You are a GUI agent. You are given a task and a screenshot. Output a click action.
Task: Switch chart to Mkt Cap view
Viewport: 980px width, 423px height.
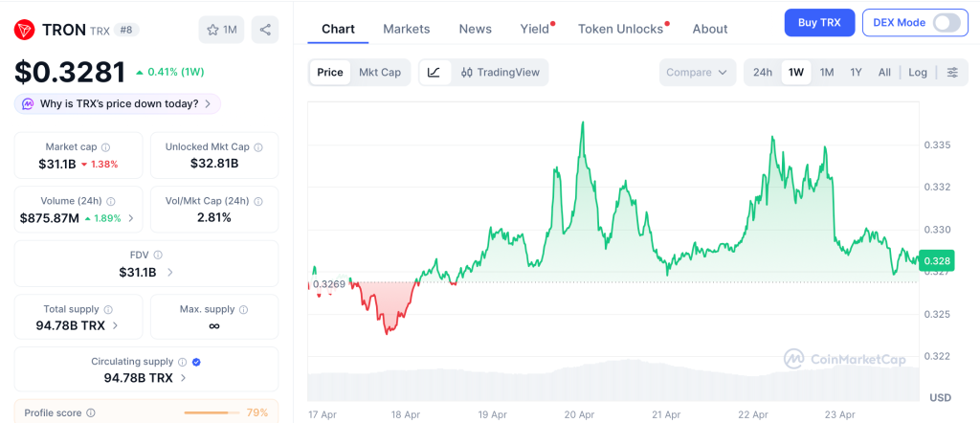[x=380, y=72]
